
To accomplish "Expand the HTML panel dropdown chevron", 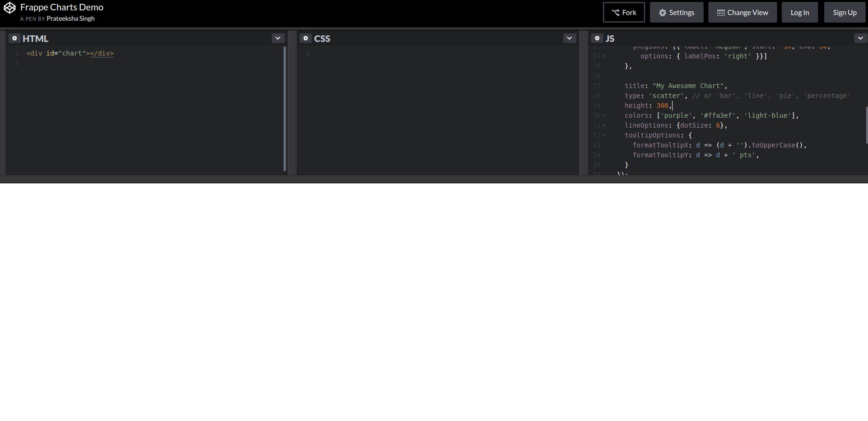I will pyautogui.click(x=278, y=38).
